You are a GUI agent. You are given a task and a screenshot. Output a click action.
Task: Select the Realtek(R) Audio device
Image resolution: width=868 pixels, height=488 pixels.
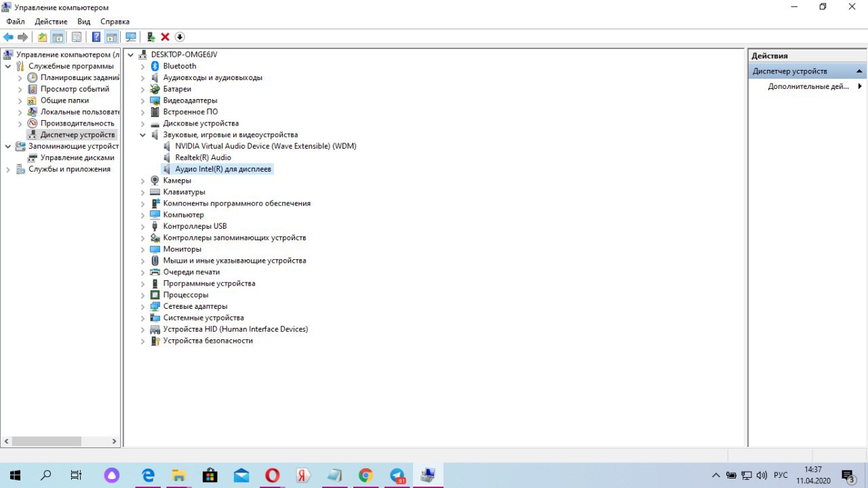pyautogui.click(x=203, y=157)
